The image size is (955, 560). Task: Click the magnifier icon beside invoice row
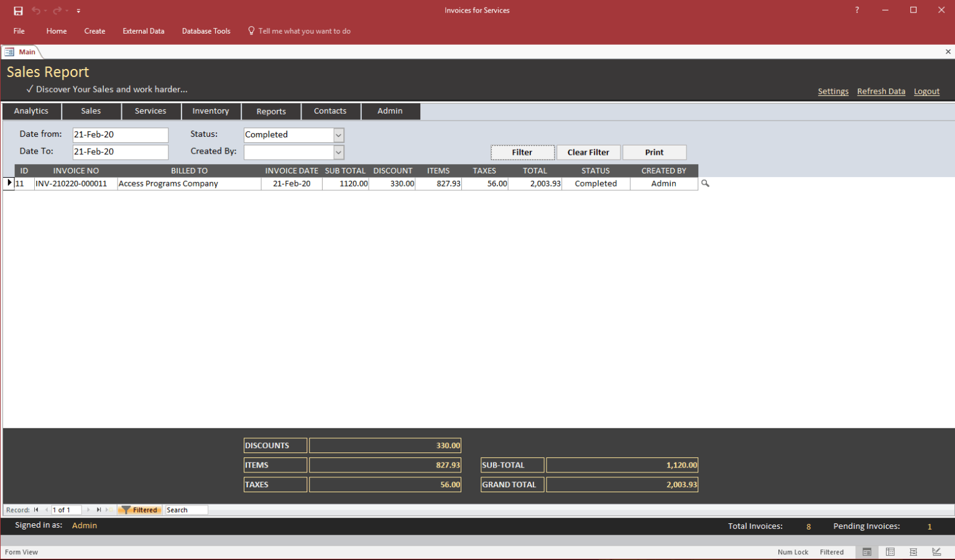705,183
